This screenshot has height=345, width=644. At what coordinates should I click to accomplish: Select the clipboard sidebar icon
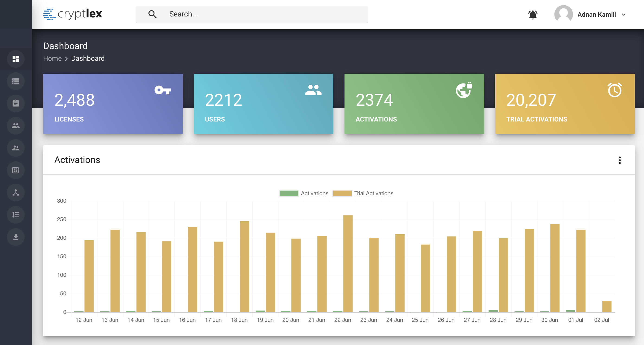click(16, 103)
